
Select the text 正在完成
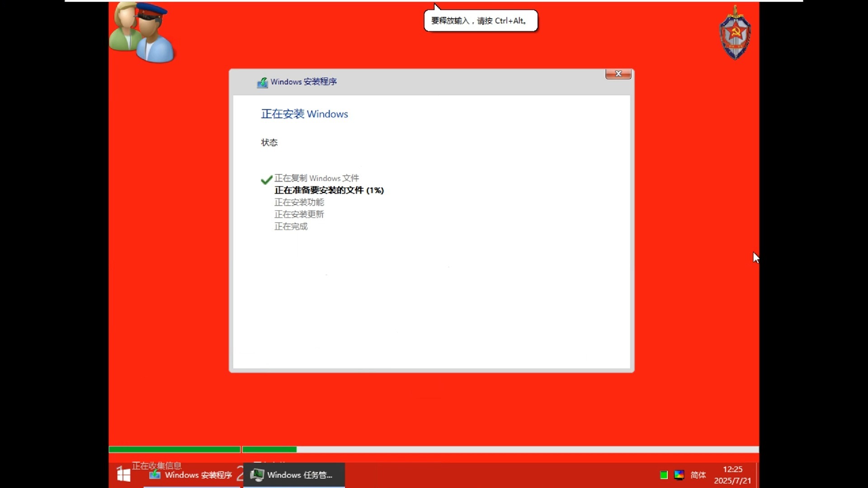coord(291,226)
